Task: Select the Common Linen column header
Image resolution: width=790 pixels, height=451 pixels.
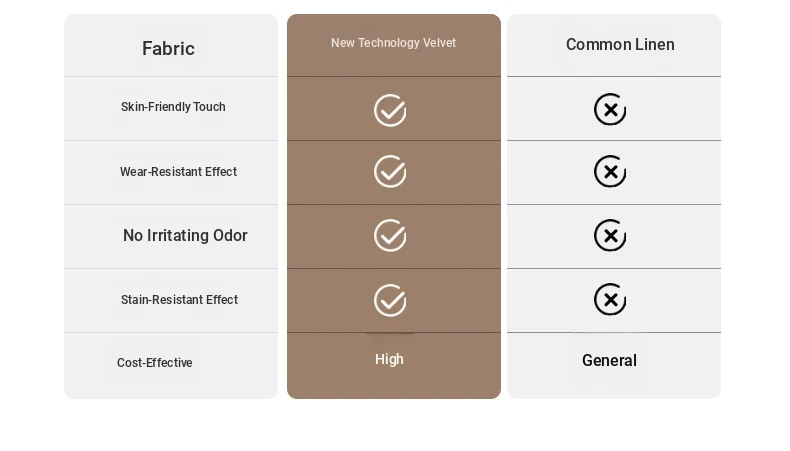Action: coord(620,44)
